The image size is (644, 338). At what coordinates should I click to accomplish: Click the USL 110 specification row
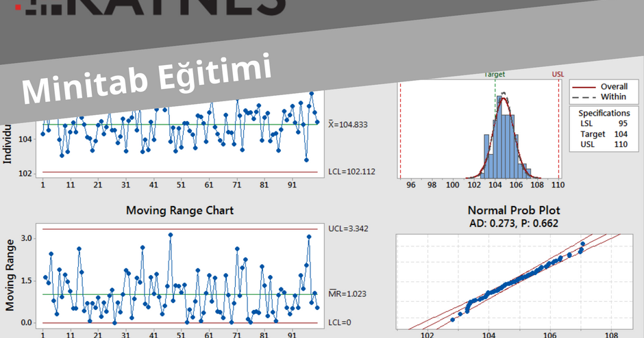coord(604,144)
